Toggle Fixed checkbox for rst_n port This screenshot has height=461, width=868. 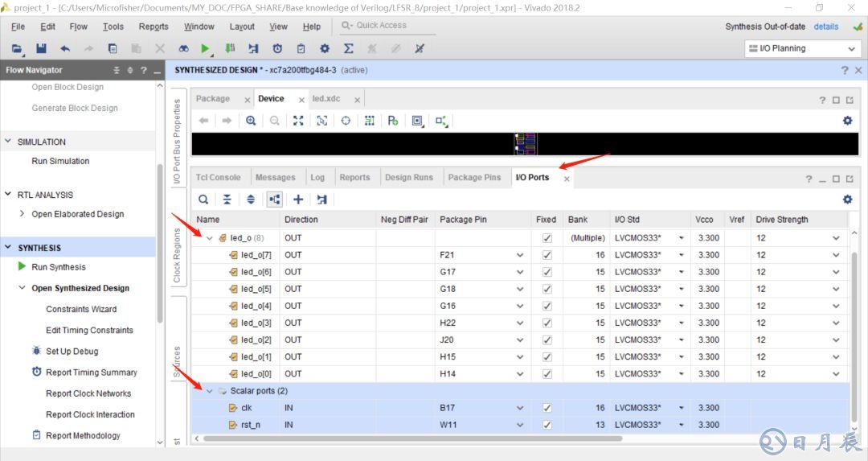[x=547, y=425]
